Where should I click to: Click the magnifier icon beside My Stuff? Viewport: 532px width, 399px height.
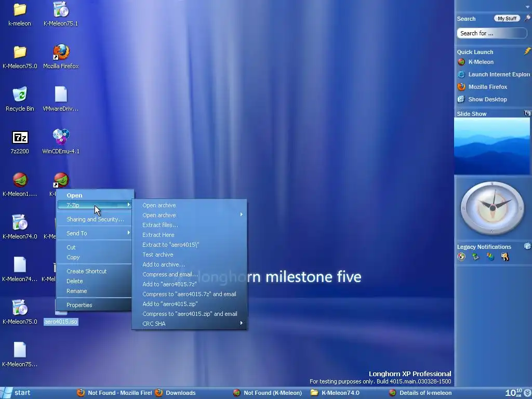pos(527,18)
